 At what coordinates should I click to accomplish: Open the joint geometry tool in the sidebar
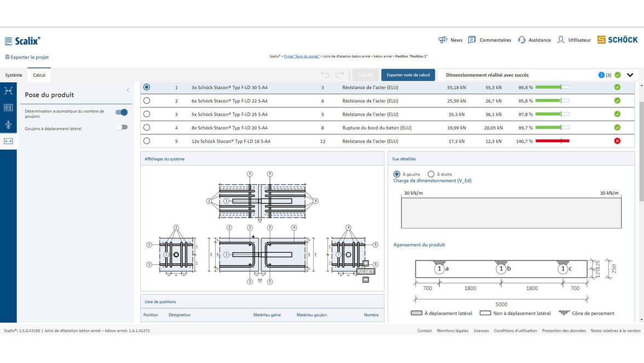(8, 90)
